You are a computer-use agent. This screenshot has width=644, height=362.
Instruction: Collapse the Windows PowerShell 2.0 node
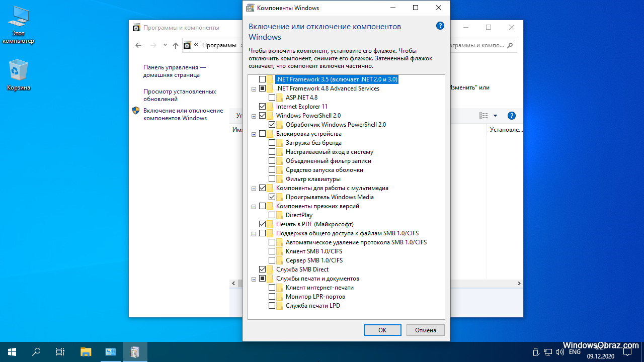pyautogui.click(x=254, y=116)
